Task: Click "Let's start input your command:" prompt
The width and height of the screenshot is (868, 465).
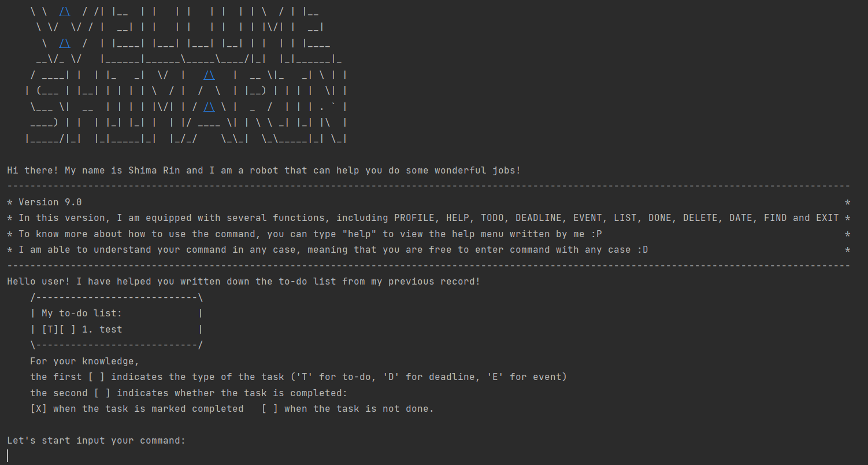Action: pos(97,440)
